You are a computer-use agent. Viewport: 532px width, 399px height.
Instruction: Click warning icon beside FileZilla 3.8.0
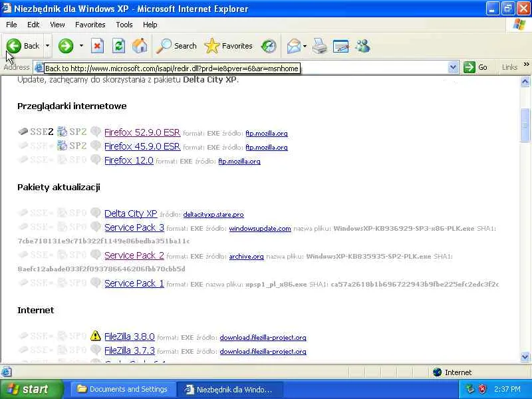point(96,336)
